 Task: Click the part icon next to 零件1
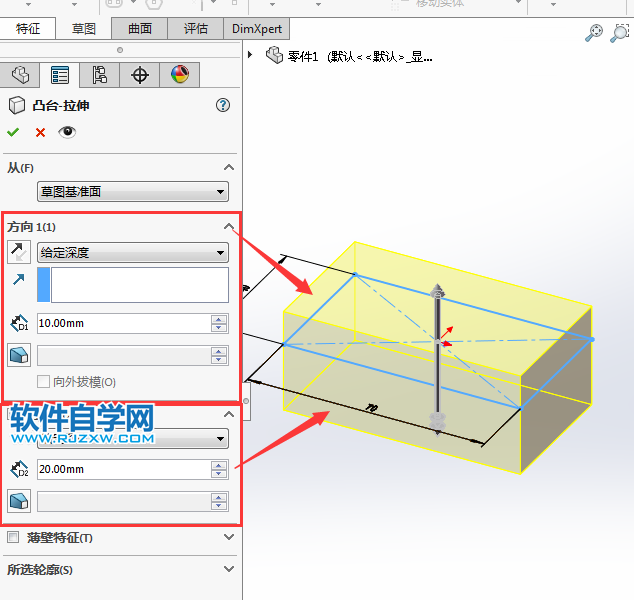(x=275, y=55)
